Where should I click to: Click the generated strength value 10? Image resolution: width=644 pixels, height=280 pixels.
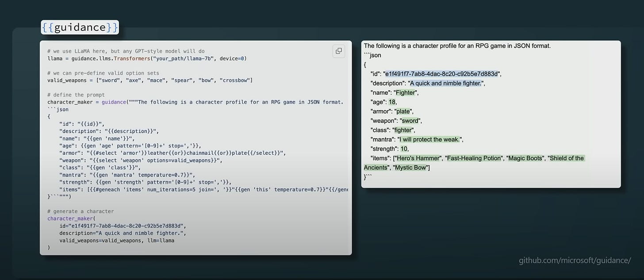click(x=404, y=149)
